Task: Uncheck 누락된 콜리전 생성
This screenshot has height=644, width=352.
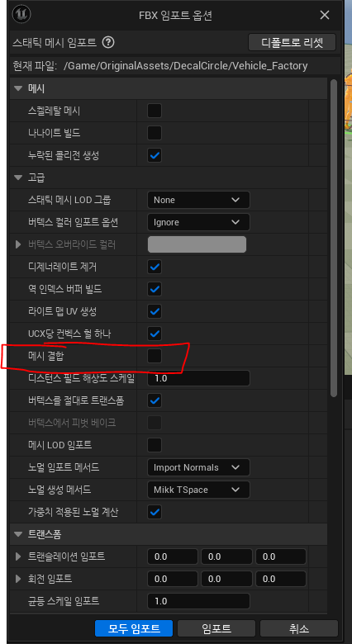Action: click(155, 156)
